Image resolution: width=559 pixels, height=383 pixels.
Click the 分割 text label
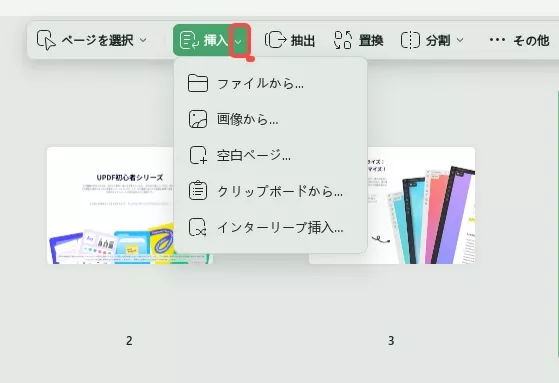(438, 40)
